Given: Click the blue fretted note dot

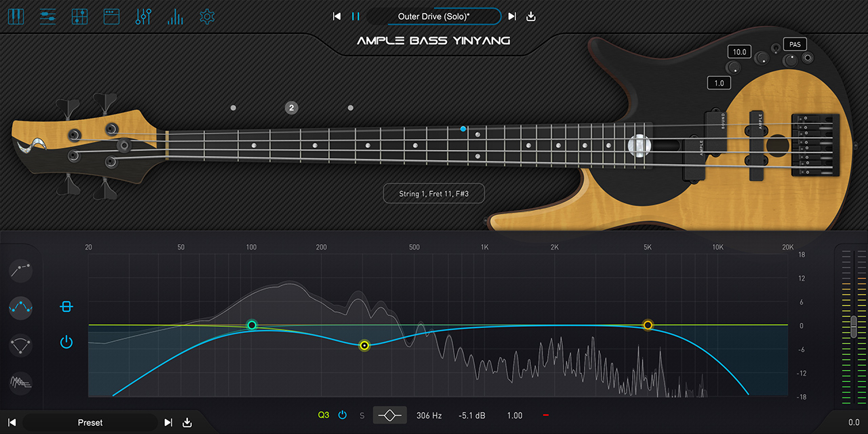Looking at the screenshot, I should click(463, 128).
